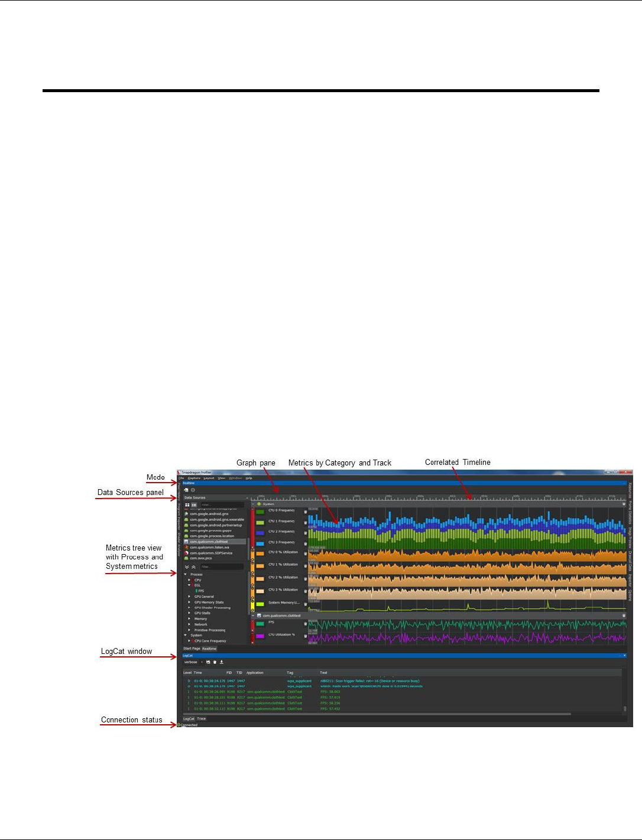Screen dimensions: 642x840
Task: Expand the GPU Stalls node
Action: pyautogui.click(x=189, y=613)
